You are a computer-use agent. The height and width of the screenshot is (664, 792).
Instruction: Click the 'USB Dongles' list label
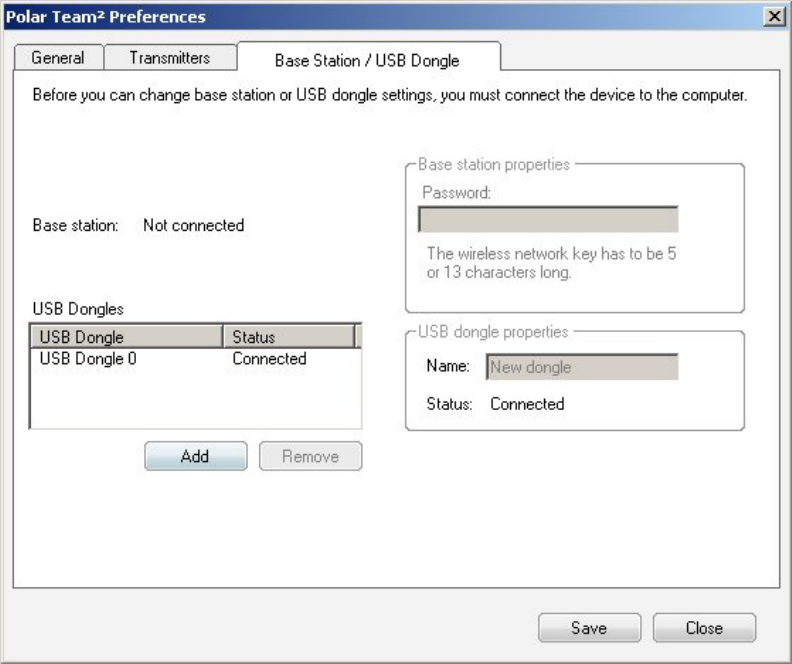click(78, 309)
